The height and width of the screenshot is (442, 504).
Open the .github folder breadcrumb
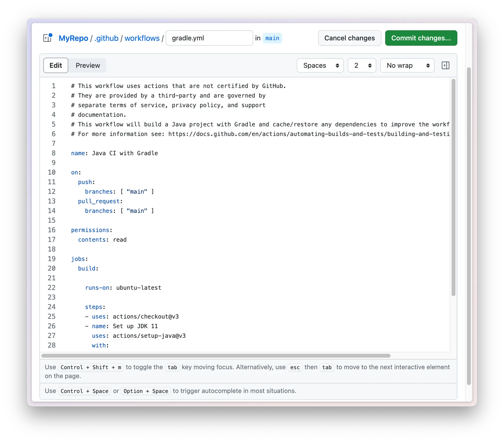[x=106, y=38]
